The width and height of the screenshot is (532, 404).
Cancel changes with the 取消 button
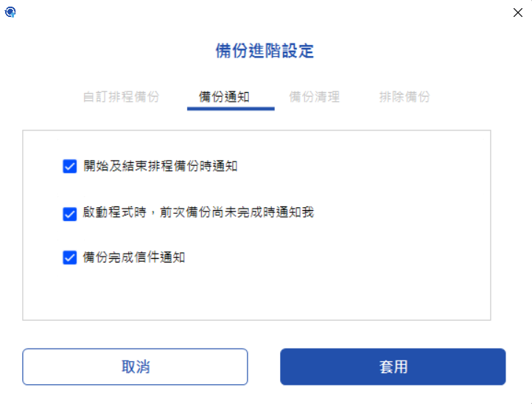click(135, 366)
